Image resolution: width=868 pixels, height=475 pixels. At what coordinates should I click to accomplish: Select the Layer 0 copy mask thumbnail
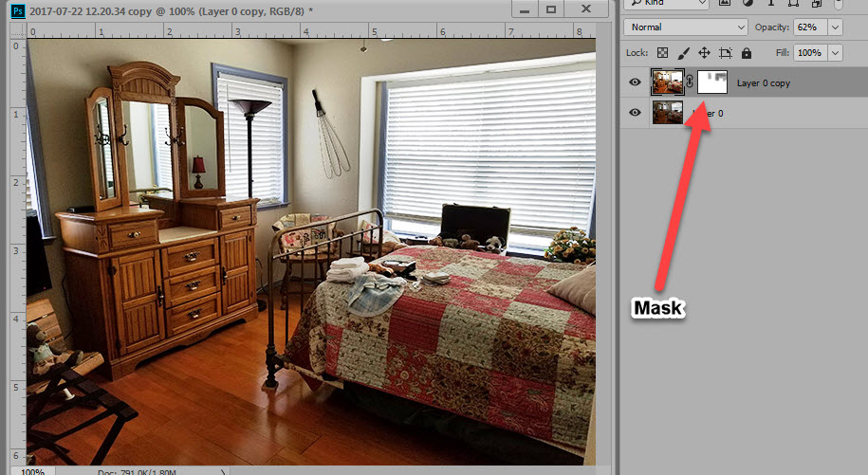(x=711, y=82)
